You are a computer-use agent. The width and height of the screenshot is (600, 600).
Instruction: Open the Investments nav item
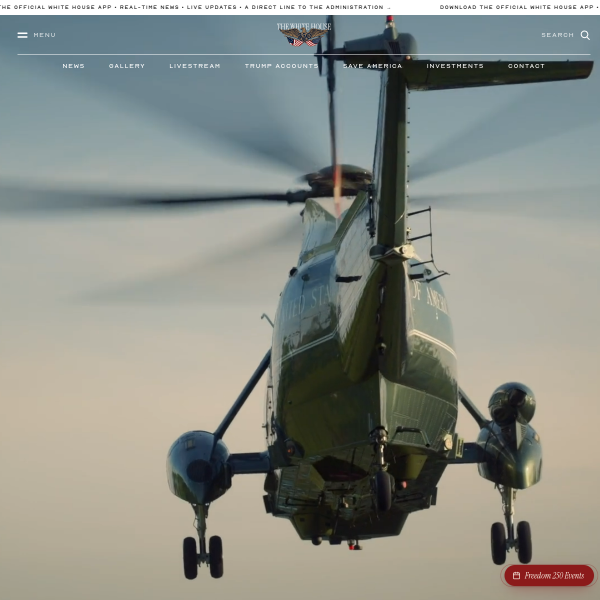click(x=455, y=66)
